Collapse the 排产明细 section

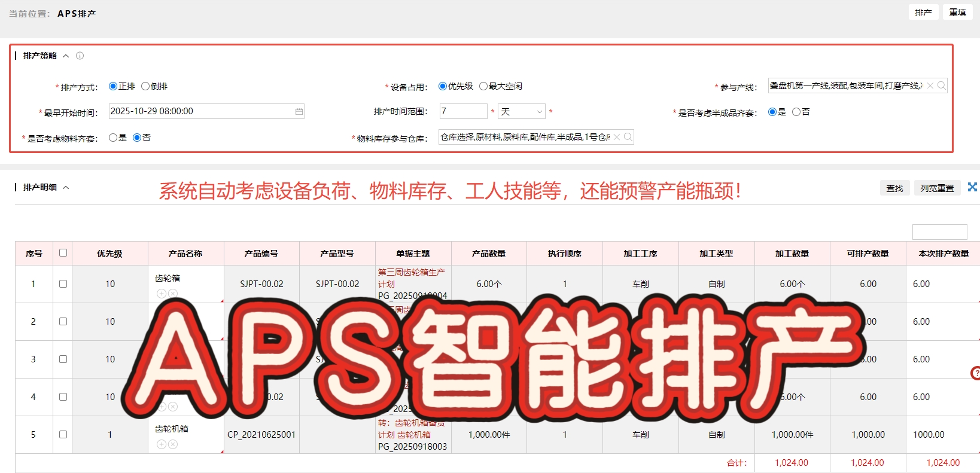66,187
